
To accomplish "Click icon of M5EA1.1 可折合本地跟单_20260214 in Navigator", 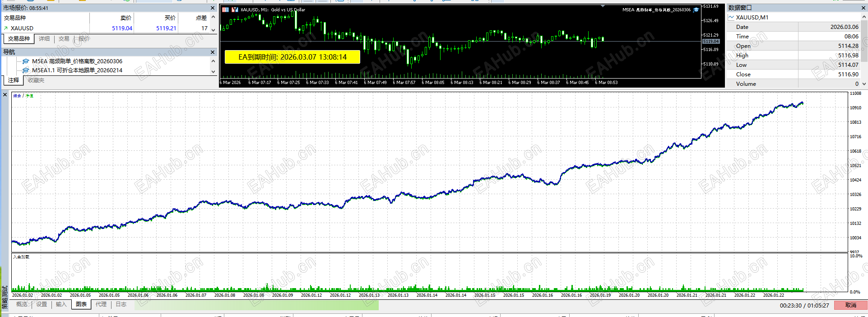I will point(26,70).
